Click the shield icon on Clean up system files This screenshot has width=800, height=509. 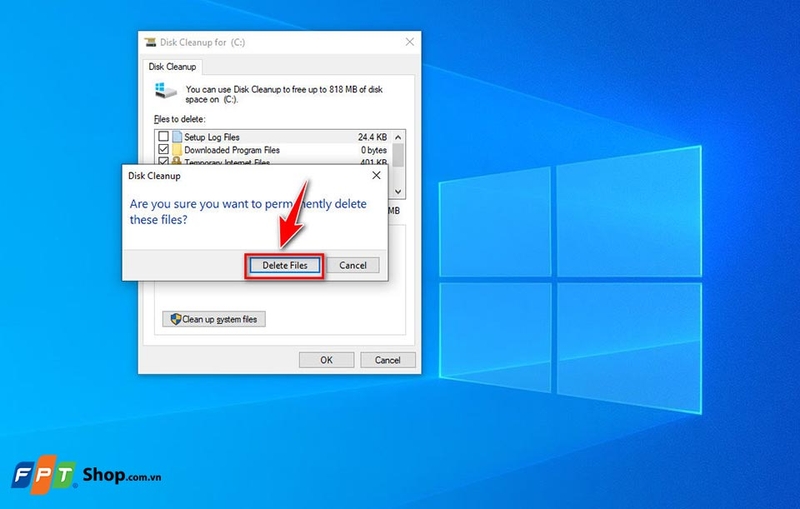[x=176, y=319]
